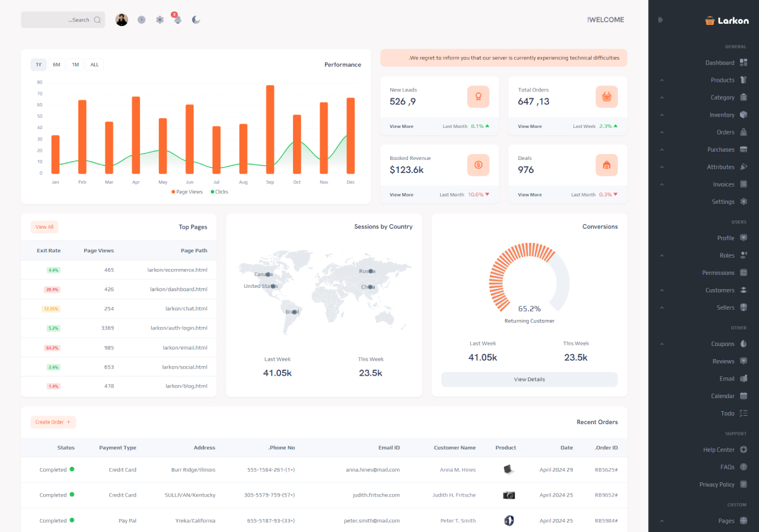Screen dimensions: 759x532
Task: Expand the Invoices submenu chevron
Action: 662,184
